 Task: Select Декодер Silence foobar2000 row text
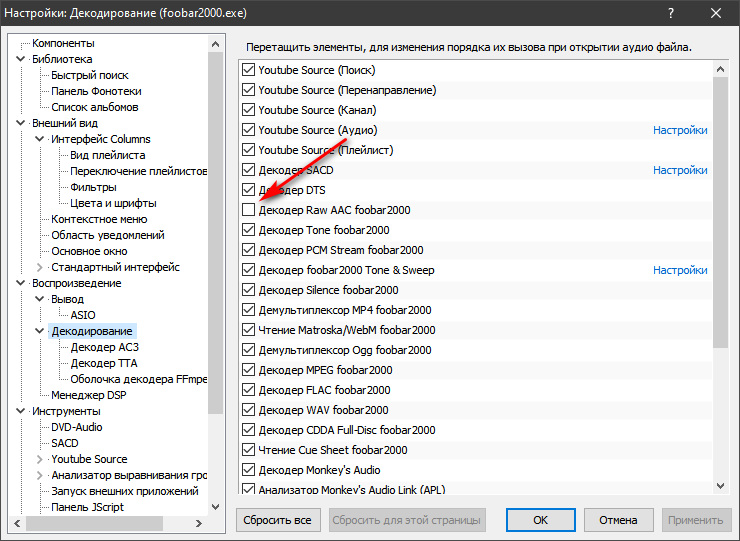point(328,290)
